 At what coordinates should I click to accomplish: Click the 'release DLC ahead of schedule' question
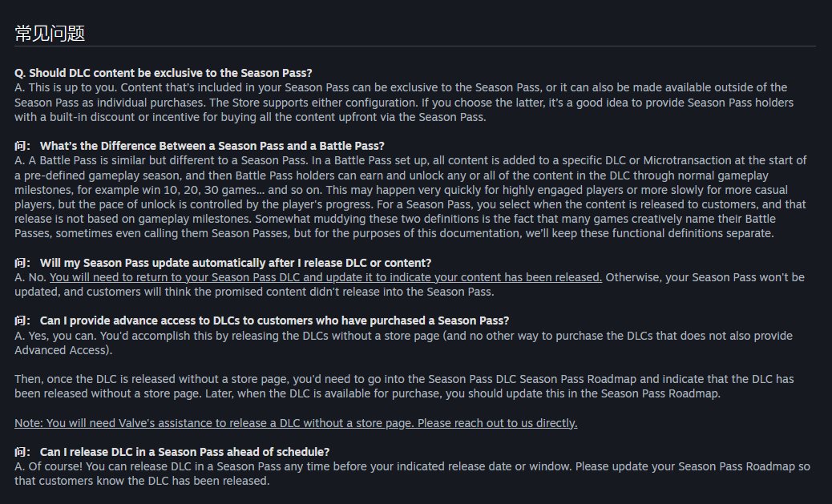click(x=184, y=452)
